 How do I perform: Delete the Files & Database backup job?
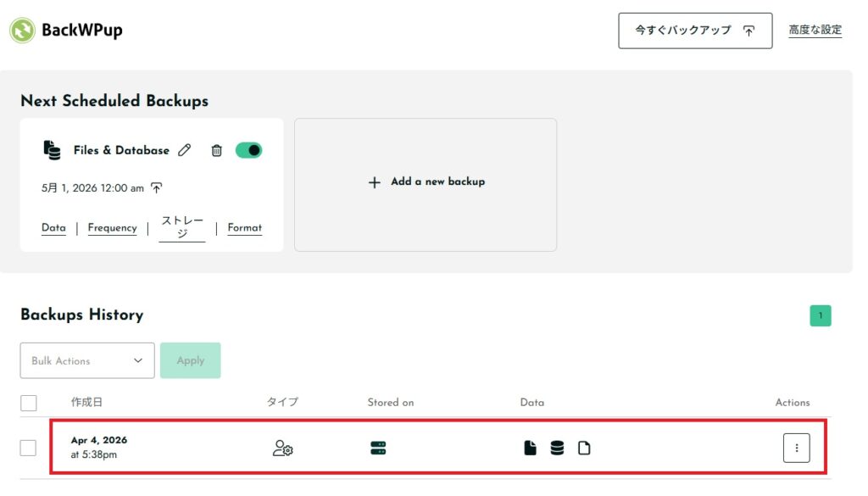click(x=216, y=150)
